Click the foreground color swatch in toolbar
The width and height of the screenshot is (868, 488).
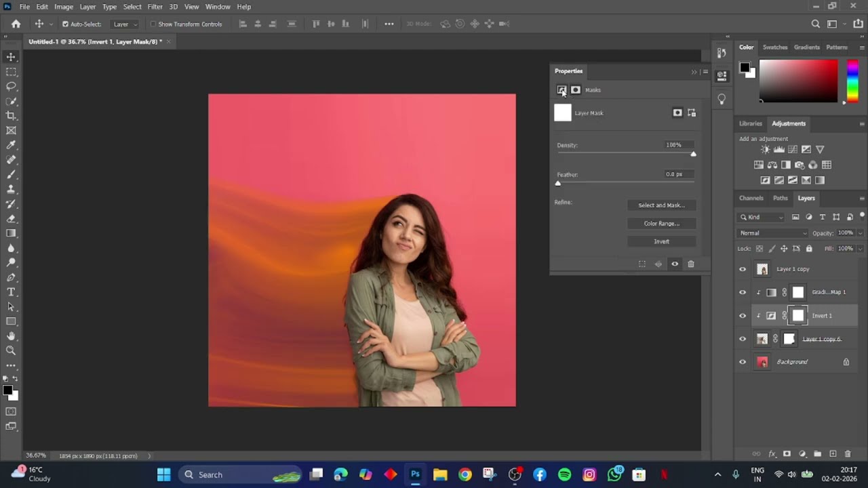point(7,390)
